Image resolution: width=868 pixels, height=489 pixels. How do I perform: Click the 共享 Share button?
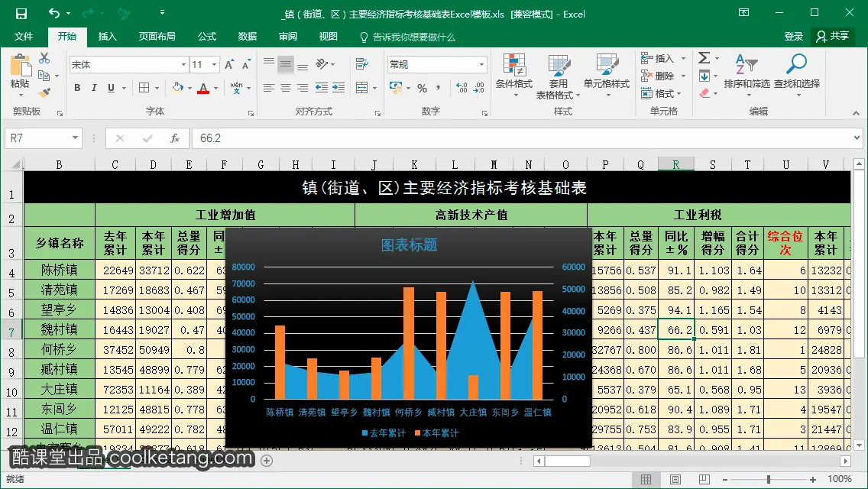coord(833,37)
